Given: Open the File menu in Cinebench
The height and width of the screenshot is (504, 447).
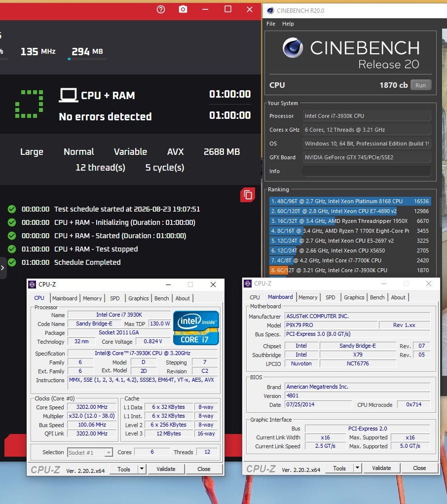Looking at the screenshot, I should [x=271, y=24].
